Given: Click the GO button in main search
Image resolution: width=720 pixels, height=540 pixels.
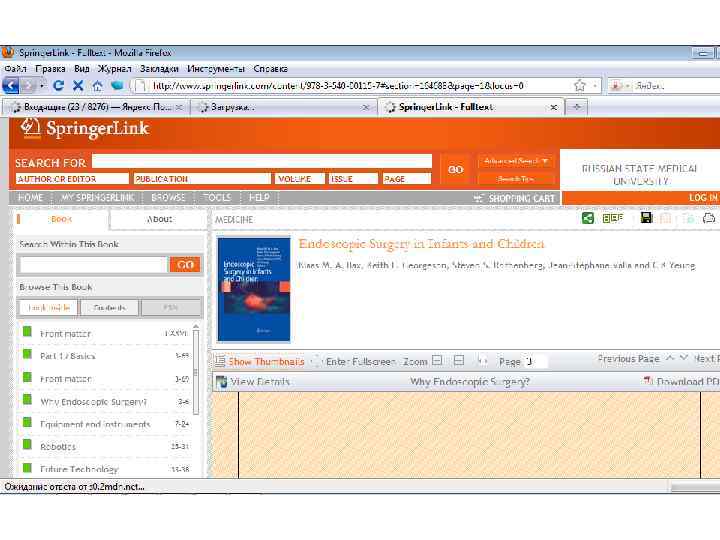Looking at the screenshot, I should 456,169.
